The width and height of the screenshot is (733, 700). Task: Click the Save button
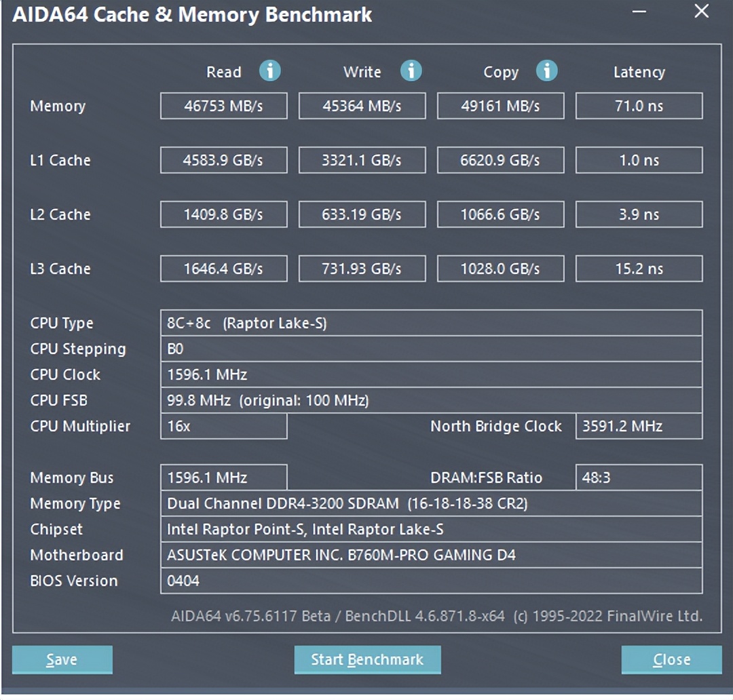62,659
